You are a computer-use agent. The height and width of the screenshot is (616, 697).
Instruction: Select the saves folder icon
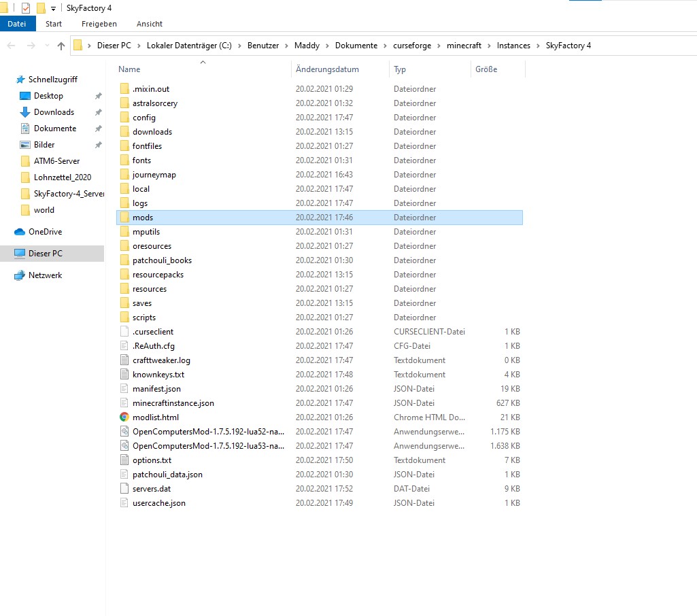124,303
